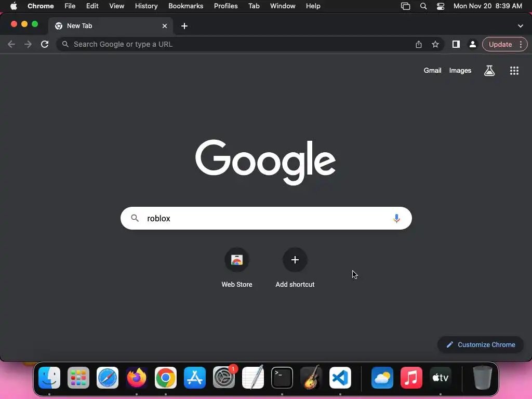The width and height of the screenshot is (532, 399).
Task: Open Apple TV from the dock
Action: click(441, 378)
